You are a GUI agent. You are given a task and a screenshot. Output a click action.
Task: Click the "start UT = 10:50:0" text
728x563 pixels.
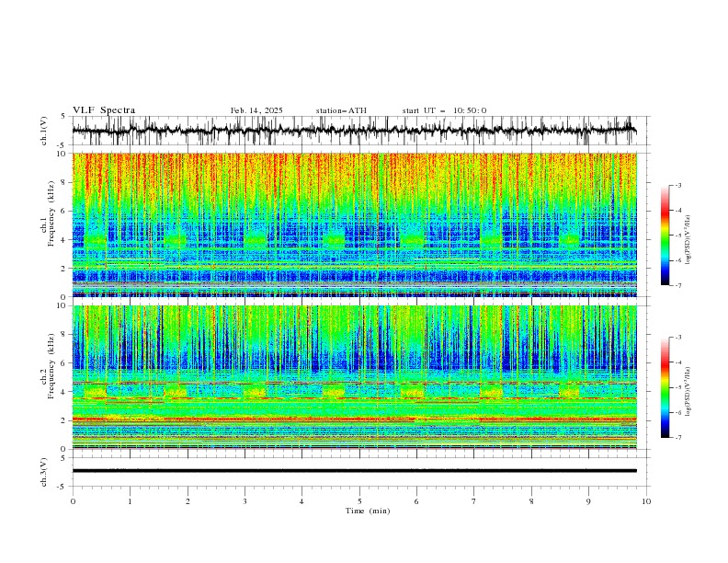point(444,110)
